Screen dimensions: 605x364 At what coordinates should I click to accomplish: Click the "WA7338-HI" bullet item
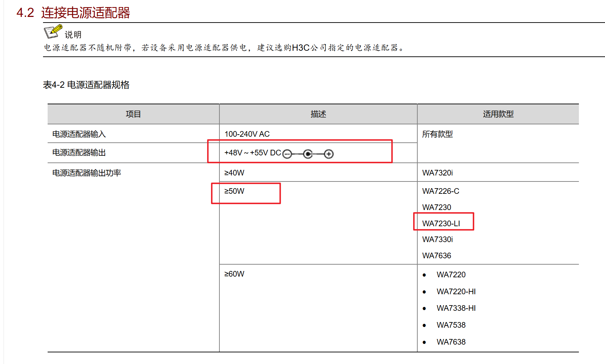point(456,308)
